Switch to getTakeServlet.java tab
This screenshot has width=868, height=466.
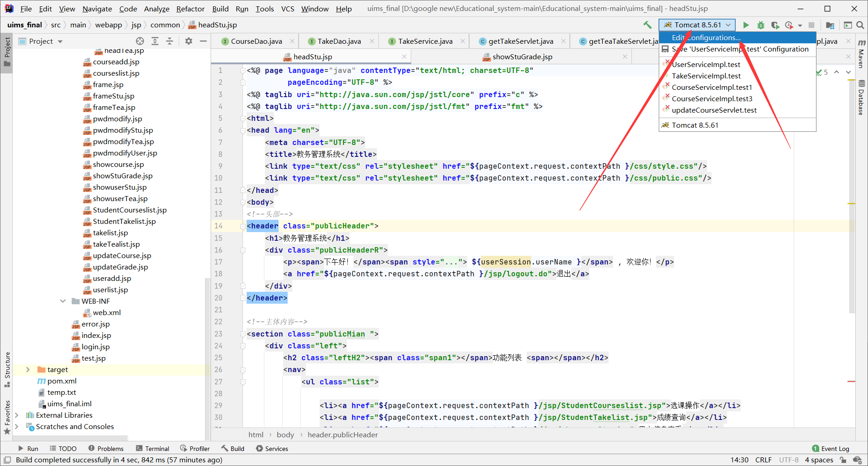pyautogui.click(x=521, y=41)
